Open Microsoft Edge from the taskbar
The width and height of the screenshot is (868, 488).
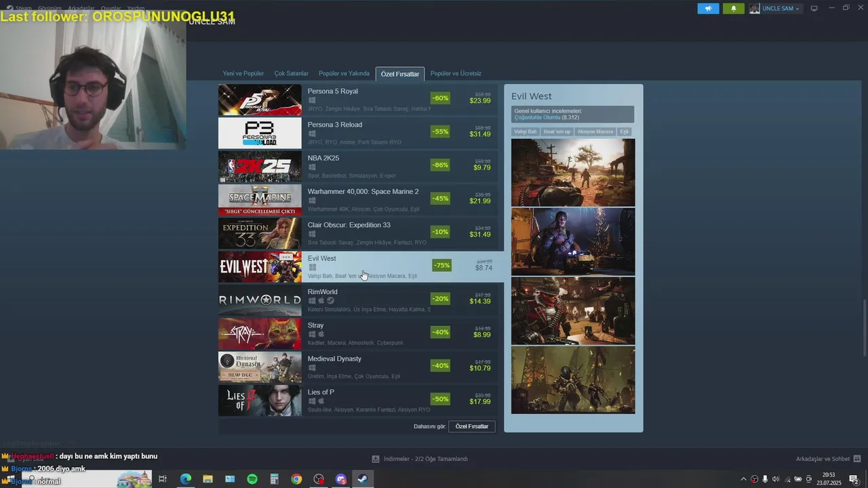(x=185, y=479)
